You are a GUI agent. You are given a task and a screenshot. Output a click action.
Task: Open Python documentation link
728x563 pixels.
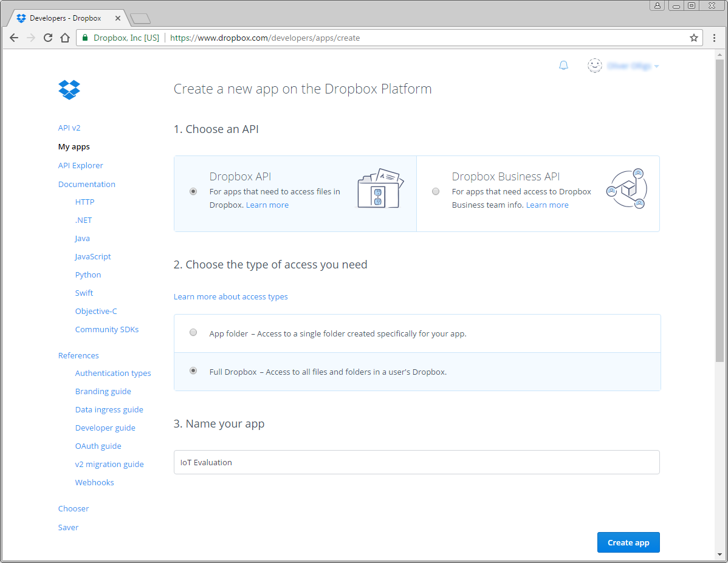click(x=88, y=275)
